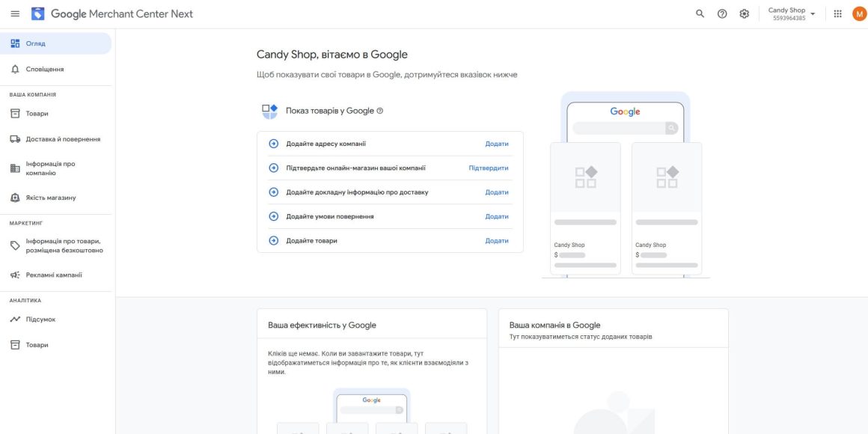Click the help icon beside Показ товарів у Google
This screenshot has height=434, width=868.
[x=380, y=111]
